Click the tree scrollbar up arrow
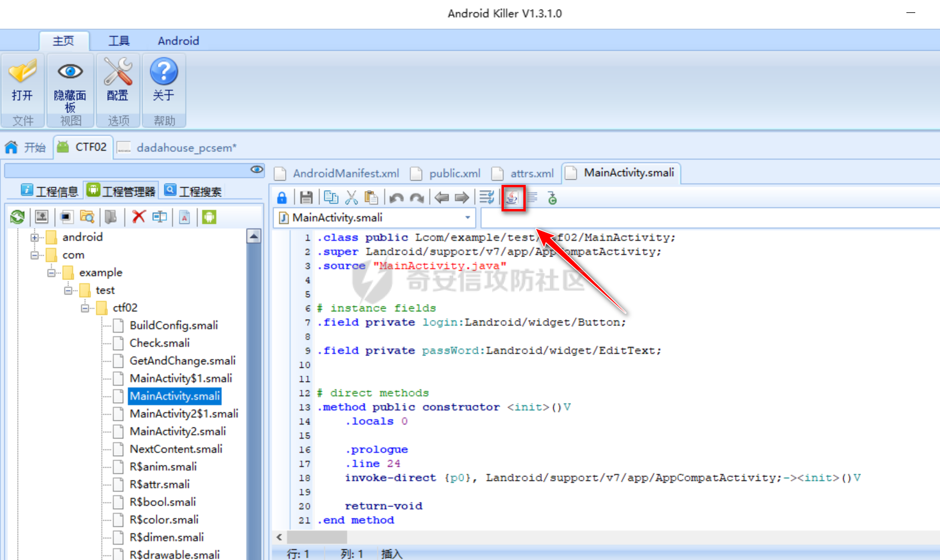Screen dimensions: 940x560 click(x=254, y=236)
